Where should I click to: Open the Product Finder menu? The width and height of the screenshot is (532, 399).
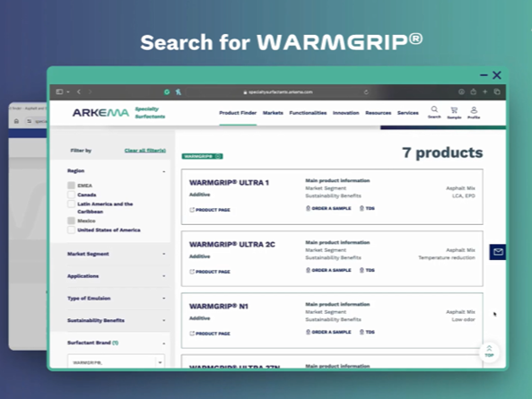(238, 113)
